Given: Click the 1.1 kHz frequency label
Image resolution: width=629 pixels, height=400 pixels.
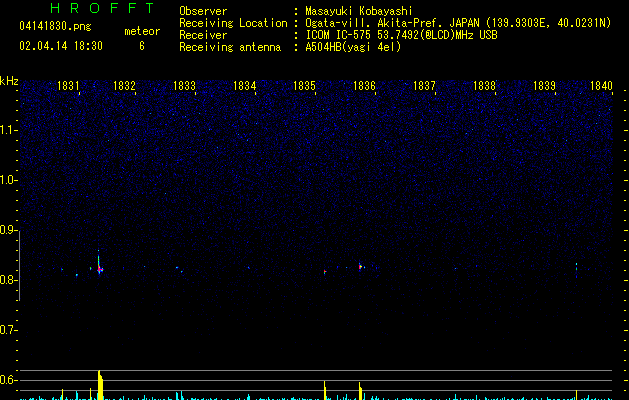Looking at the screenshot, I should [x=8, y=130].
